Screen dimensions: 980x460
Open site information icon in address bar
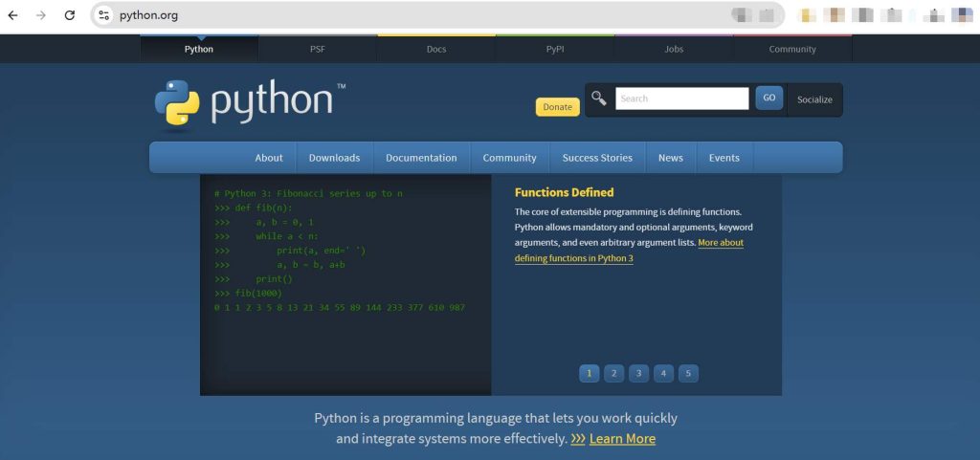[x=103, y=15]
